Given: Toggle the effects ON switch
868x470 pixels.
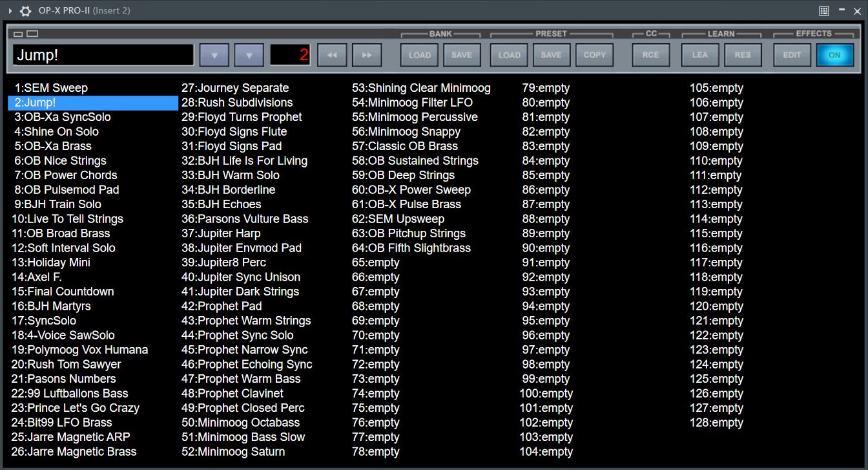Looking at the screenshot, I should click(835, 55).
